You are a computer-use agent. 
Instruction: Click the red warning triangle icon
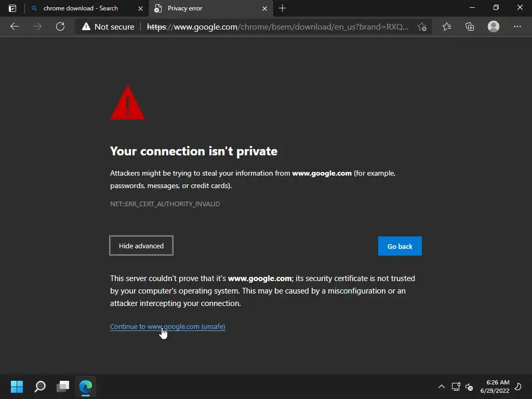click(x=128, y=102)
